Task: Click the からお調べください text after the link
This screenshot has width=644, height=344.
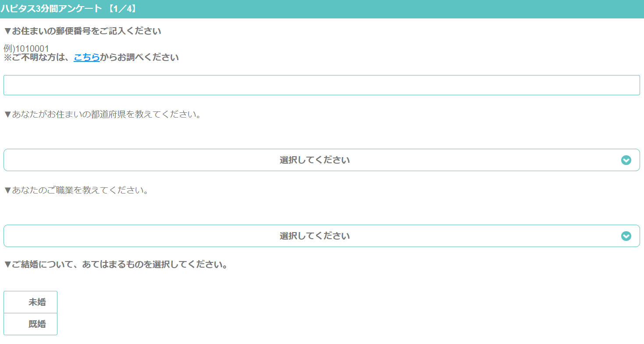Action: (x=139, y=57)
